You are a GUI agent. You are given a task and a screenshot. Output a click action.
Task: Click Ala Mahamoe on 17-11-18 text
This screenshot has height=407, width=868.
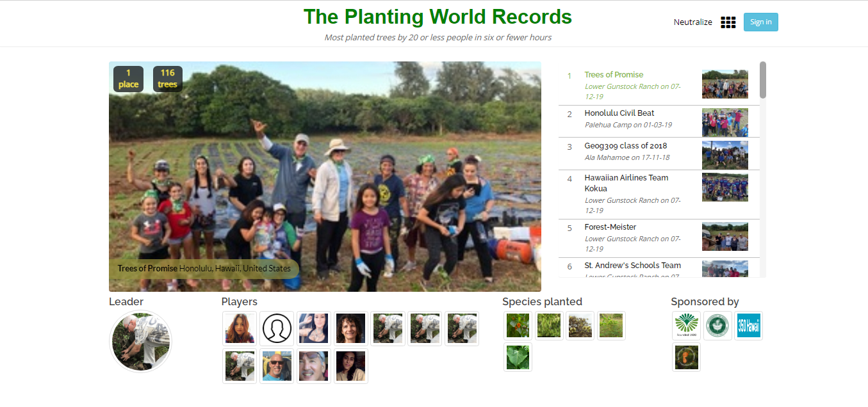(x=627, y=157)
